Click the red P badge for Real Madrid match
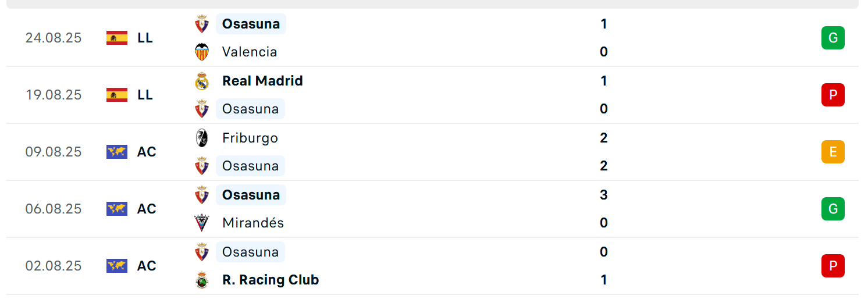The height and width of the screenshot is (299, 868). coord(833,95)
